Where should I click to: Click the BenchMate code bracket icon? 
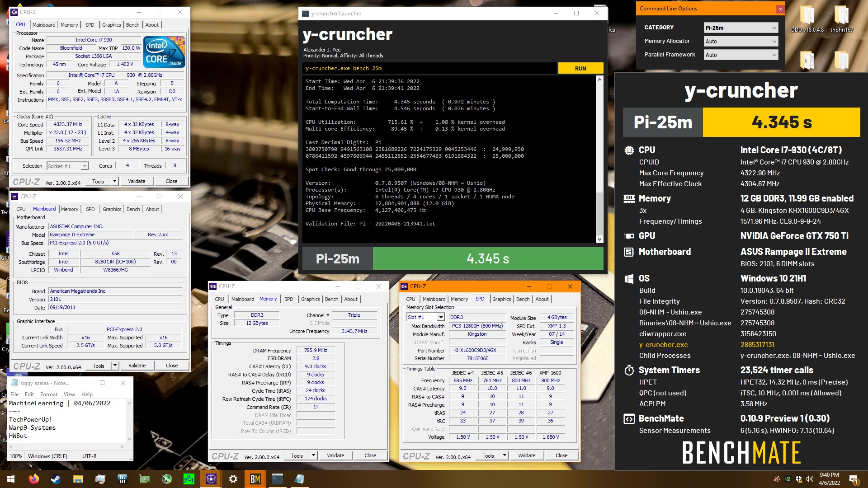629,419
